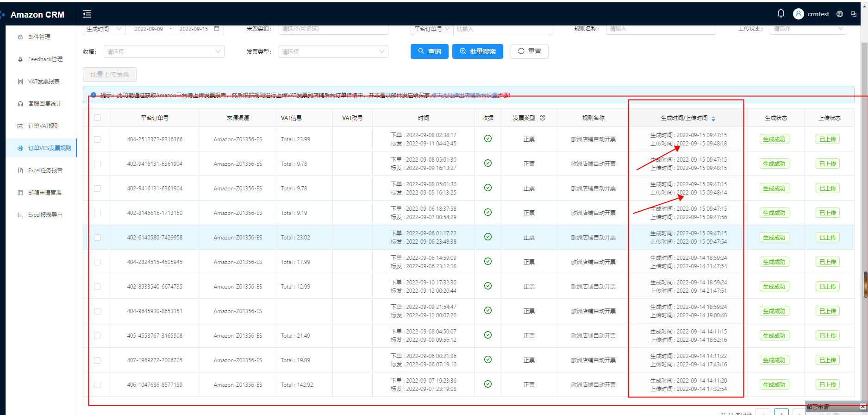Check the row for order 402-8146616-1713150

click(x=97, y=213)
